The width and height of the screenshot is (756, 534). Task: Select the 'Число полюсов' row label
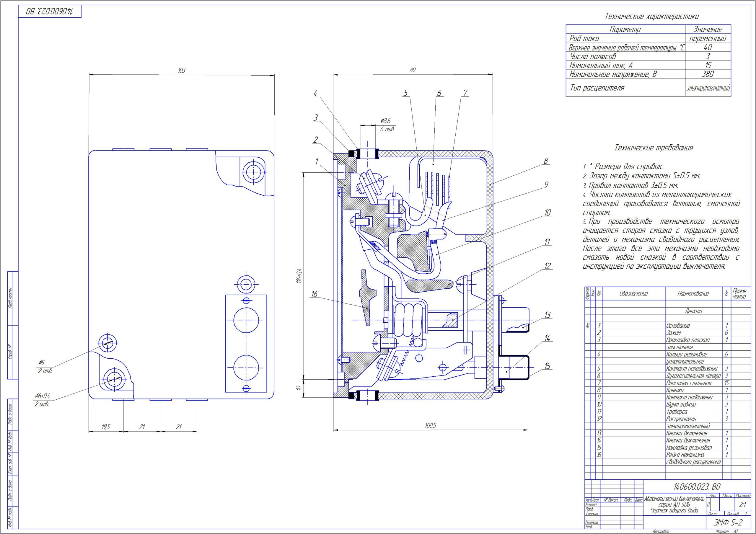point(593,56)
